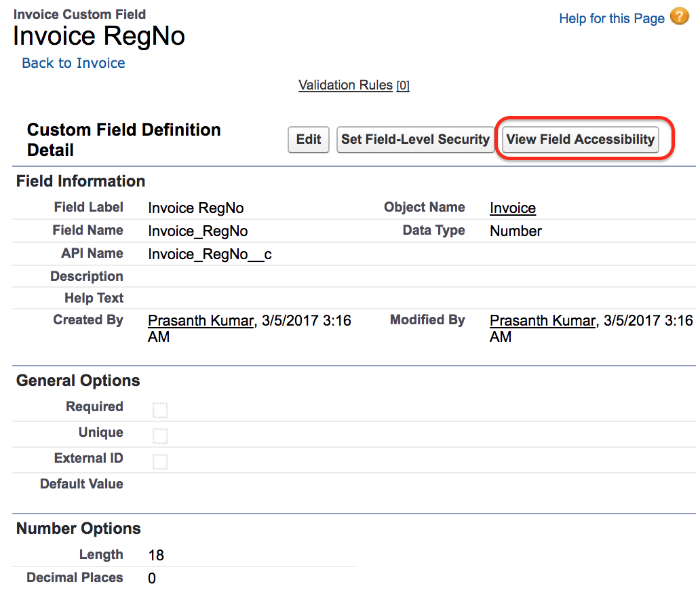
Task: Click the Field Information section header
Action: [81, 181]
